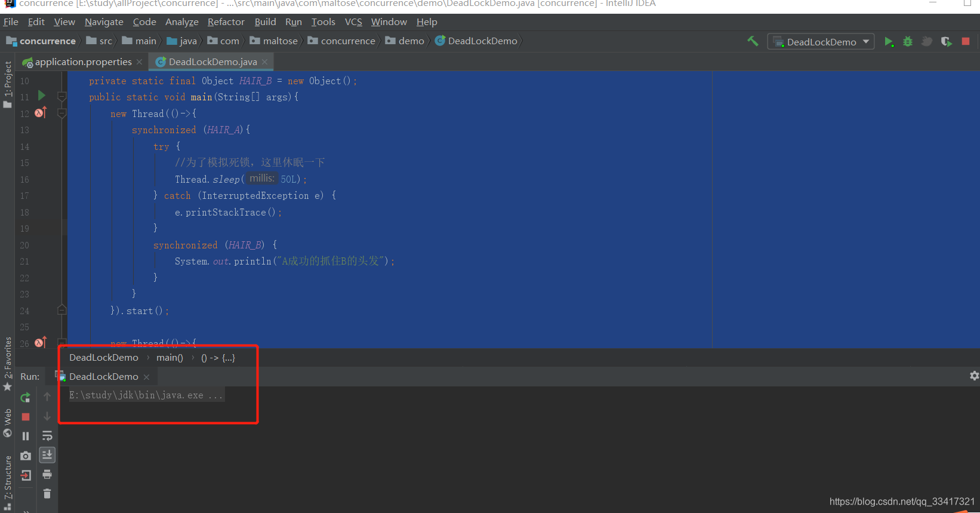Click the main folder breadcrumb
The height and width of the screenshot is (513, 980).
(x=140, y=41)
